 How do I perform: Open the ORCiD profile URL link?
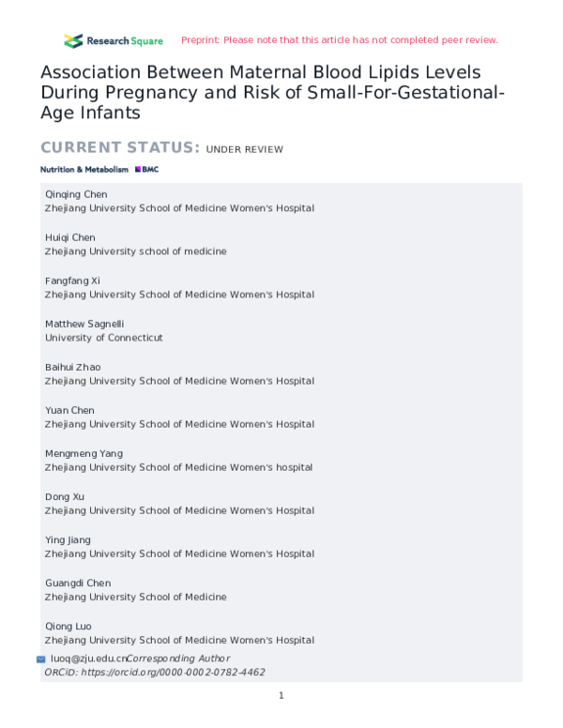[x=174, y=672]
